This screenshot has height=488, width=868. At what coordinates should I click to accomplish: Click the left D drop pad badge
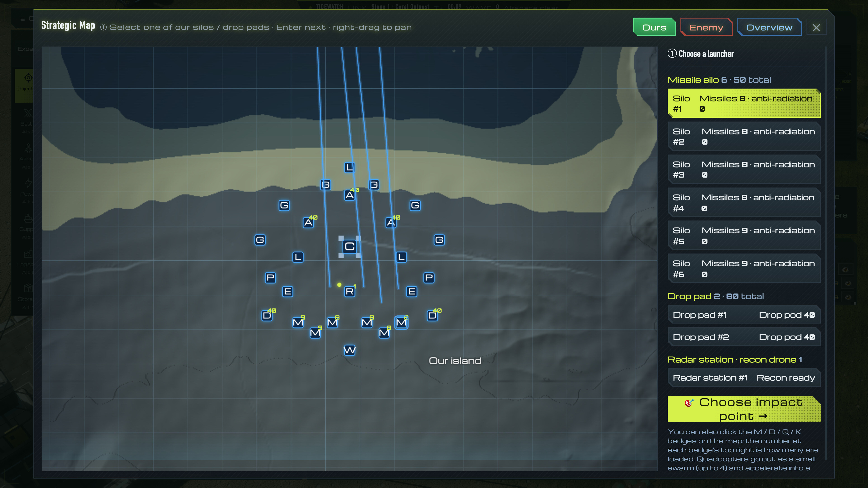(x=267, y=316)
